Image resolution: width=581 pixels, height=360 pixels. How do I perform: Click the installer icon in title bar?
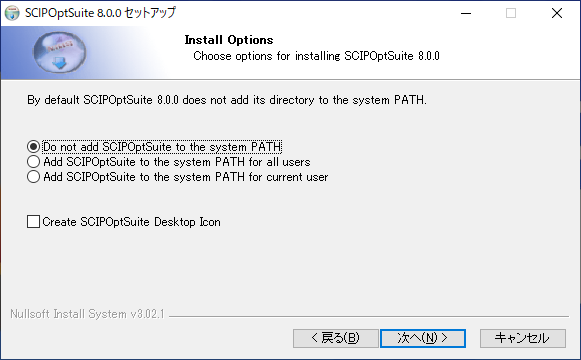click(12, 13)
